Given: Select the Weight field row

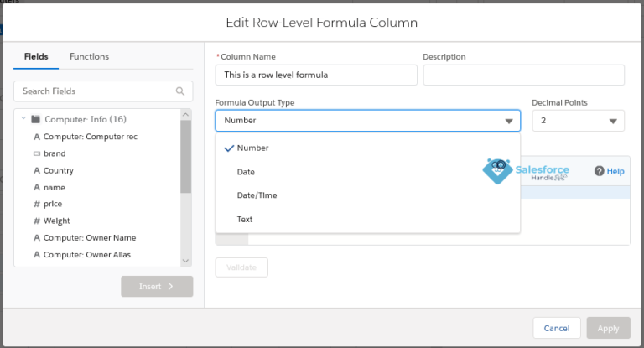Looking at the screenshot, I should coord(97,221).
